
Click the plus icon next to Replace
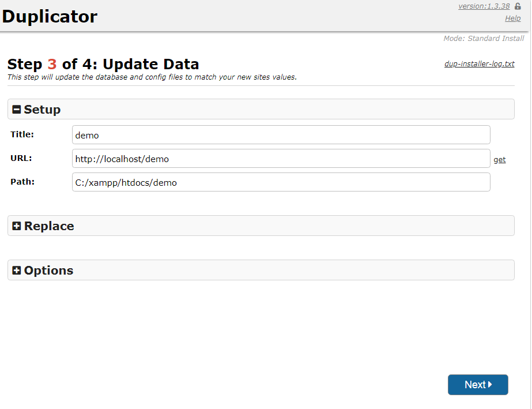(x=17, y=226)
